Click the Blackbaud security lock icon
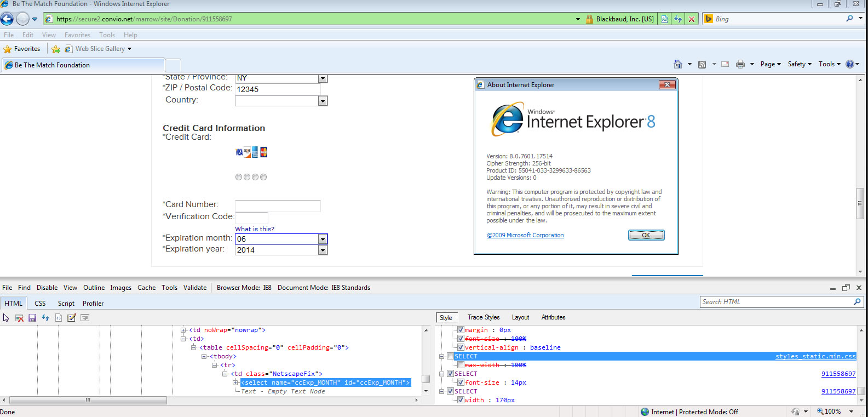The image size is (868, 417). tap(589, 19)
